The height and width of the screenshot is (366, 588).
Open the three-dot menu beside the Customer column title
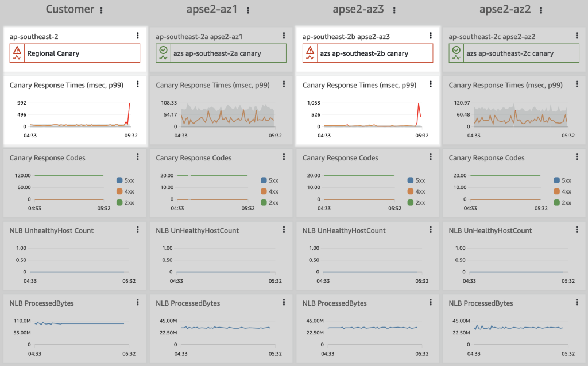tap(101, 10)
